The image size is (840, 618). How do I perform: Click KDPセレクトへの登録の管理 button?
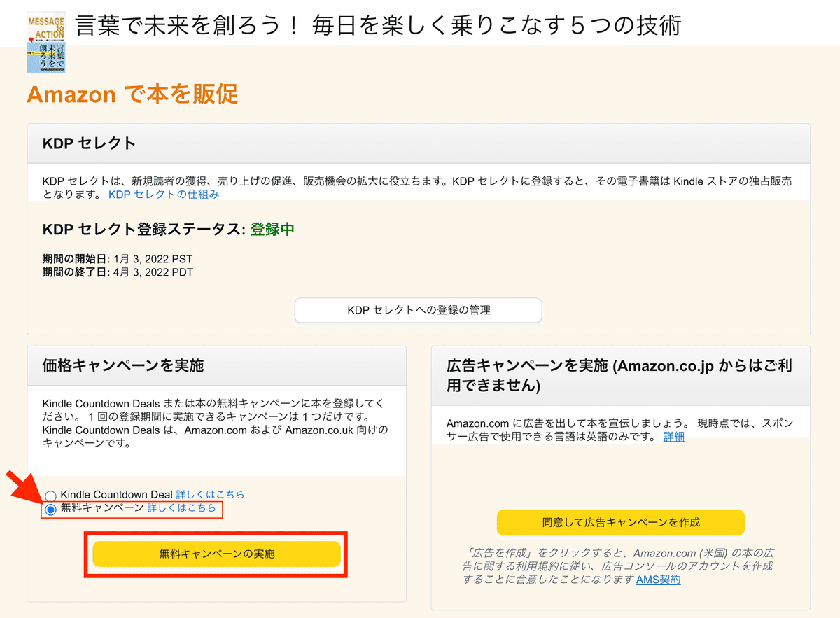419,310
